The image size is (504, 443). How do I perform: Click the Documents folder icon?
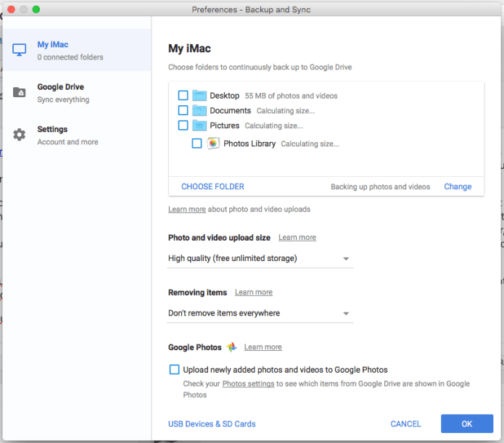point(199,111)
